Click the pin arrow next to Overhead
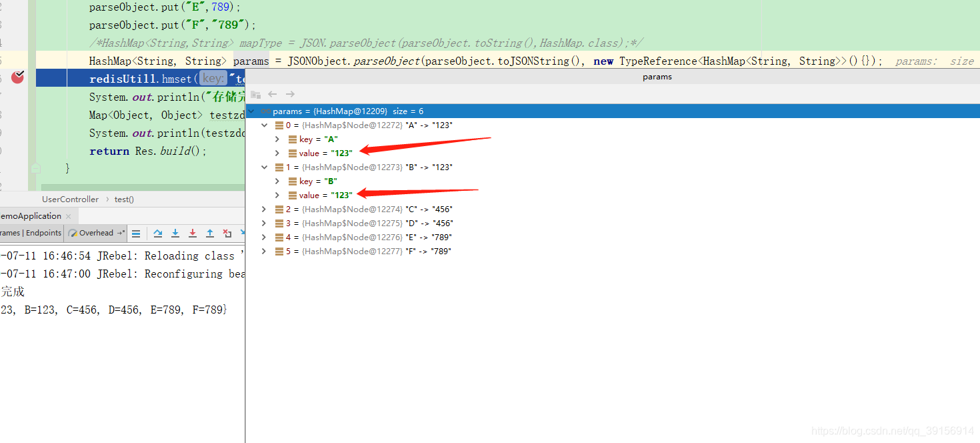Image resolution: width=980 pixels, height=443 pixels. pyautogui.click(x=121, y=233)
